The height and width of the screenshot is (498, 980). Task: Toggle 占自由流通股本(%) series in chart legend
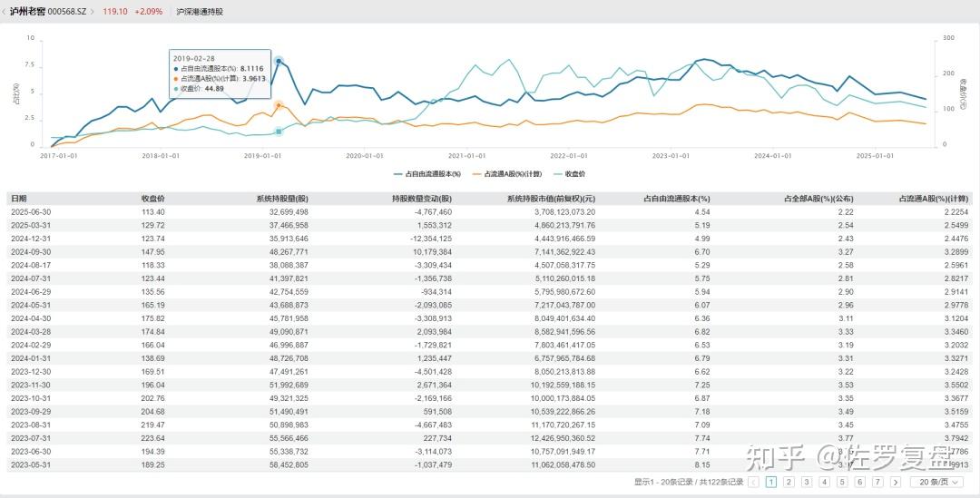[426, 173]
